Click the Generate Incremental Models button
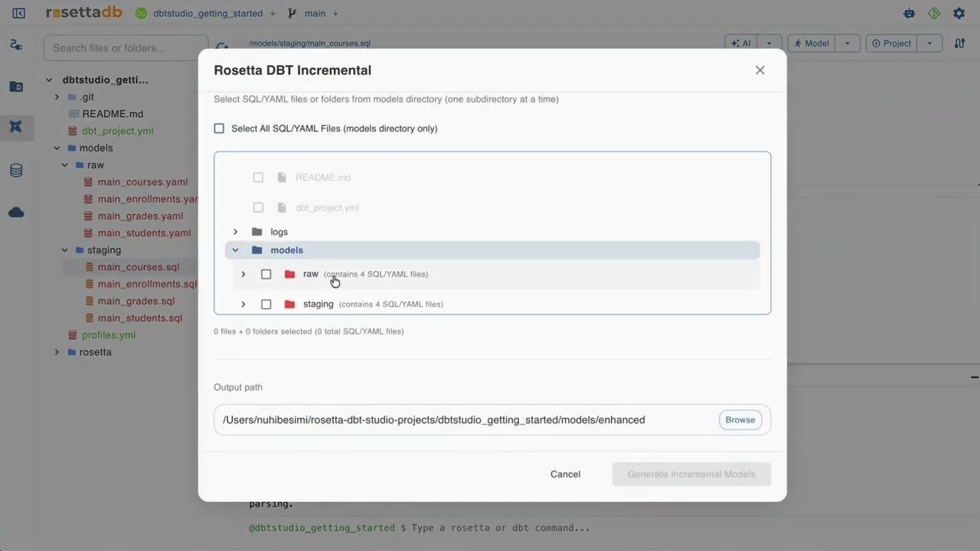The image size is (980, 551). click(x=691, y=474)
